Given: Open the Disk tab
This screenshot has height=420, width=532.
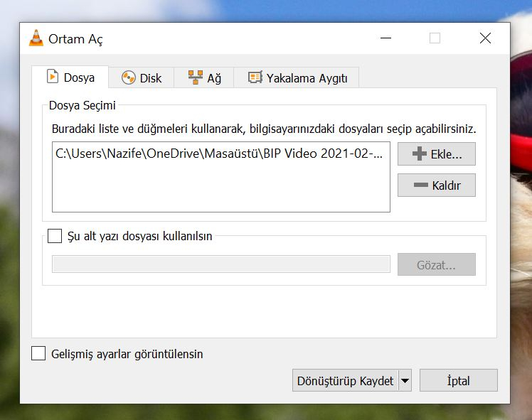Looking at the screenshot, I should pyautogui.click(x=141, y=78).
